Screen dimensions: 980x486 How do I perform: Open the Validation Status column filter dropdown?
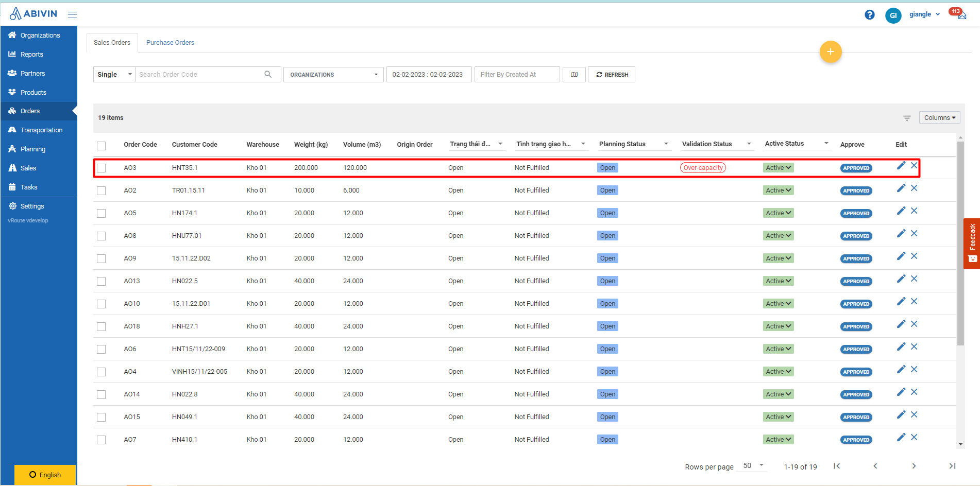tap(749, 144)
